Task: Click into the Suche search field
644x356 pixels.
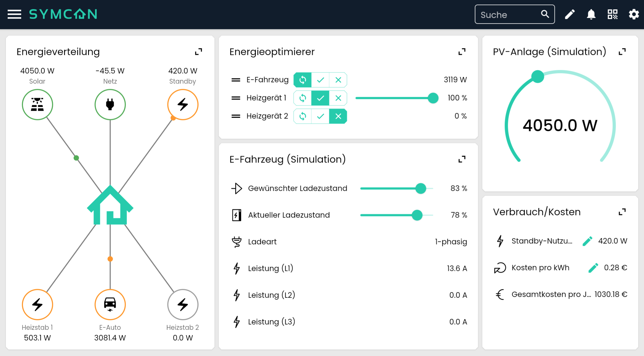Action: [507, 15]
